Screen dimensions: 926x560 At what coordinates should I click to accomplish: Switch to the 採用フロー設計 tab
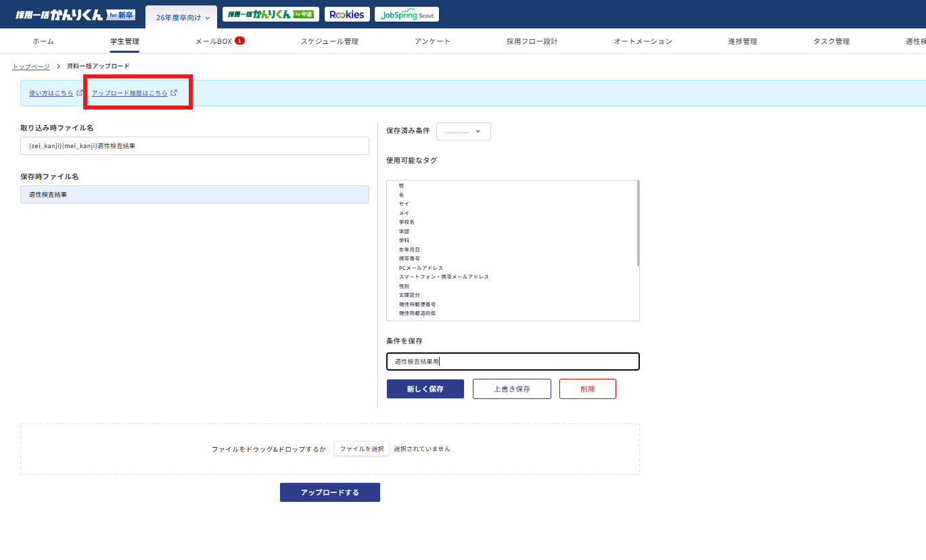(532, 41)
